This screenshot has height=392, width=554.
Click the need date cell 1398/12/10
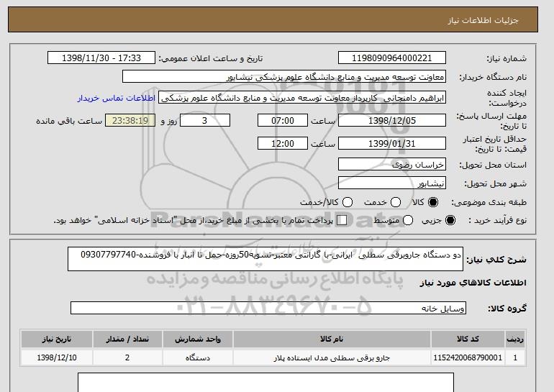[x=57, y=357]
